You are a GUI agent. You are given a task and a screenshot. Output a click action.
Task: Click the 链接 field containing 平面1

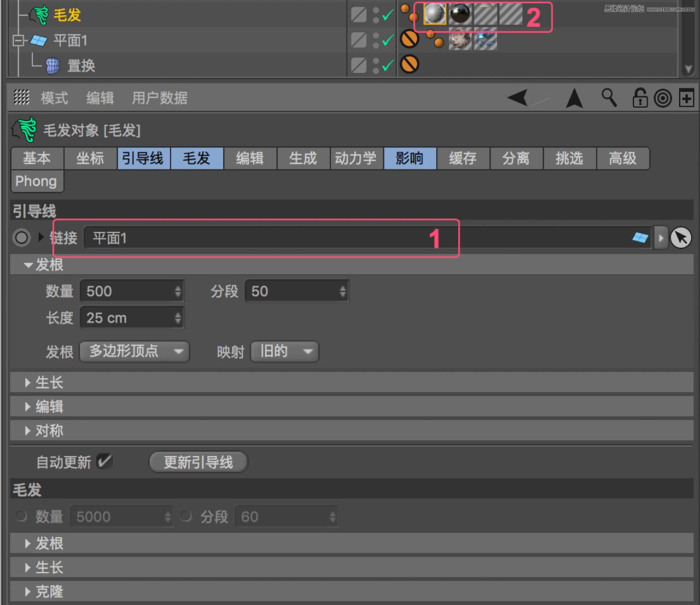[246, 238]
